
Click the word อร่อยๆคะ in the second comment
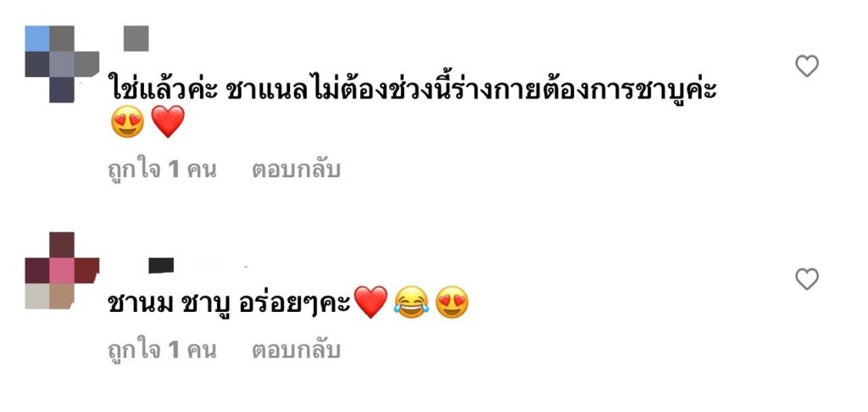click(296, 303)
